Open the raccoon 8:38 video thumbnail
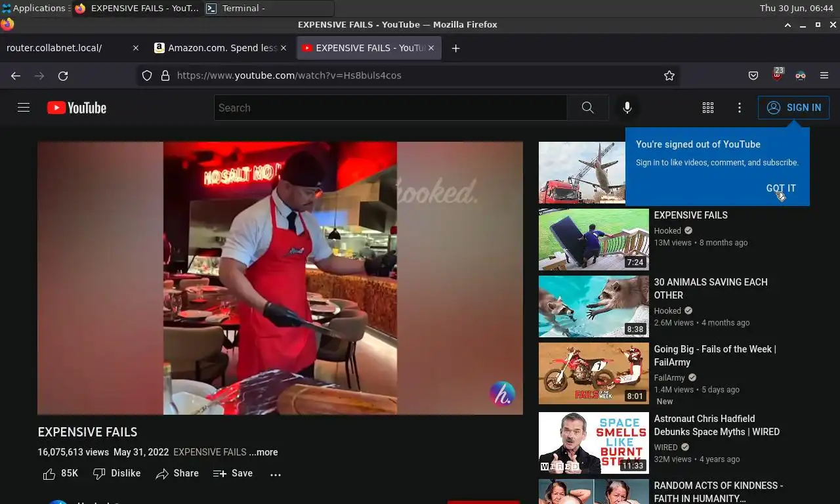Viewport: 840px width, 504px height. (594, 306)
